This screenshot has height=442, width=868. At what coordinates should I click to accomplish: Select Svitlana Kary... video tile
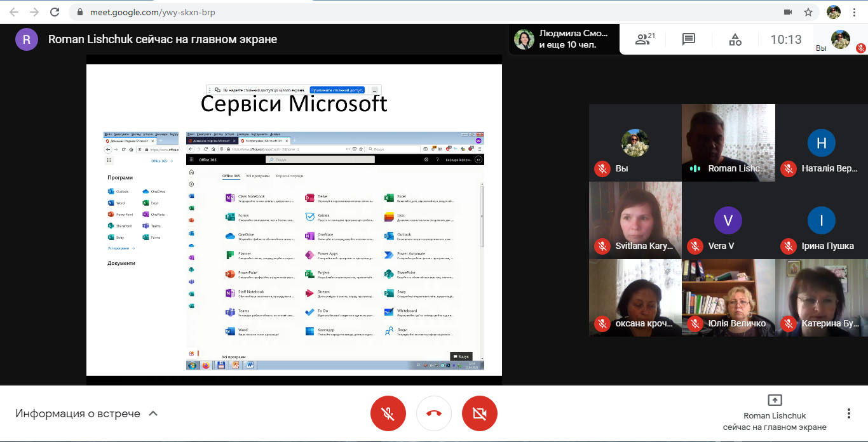[x=635, y=220]
